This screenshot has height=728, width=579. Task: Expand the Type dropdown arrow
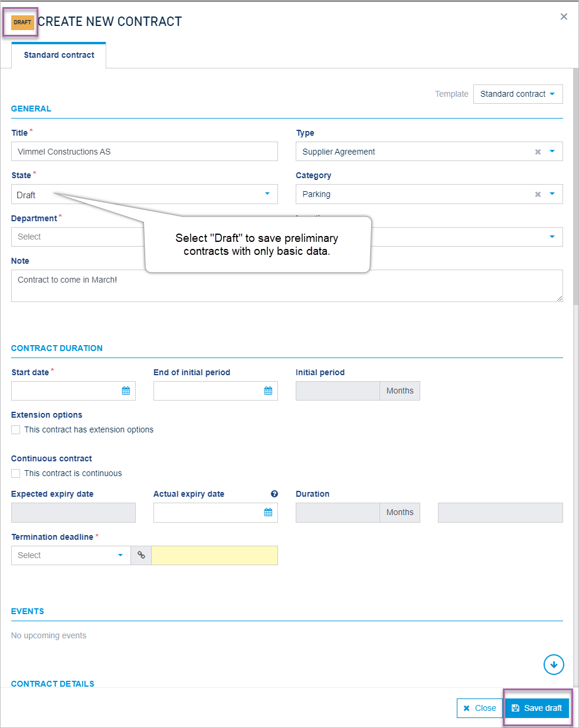pos(552,152)
